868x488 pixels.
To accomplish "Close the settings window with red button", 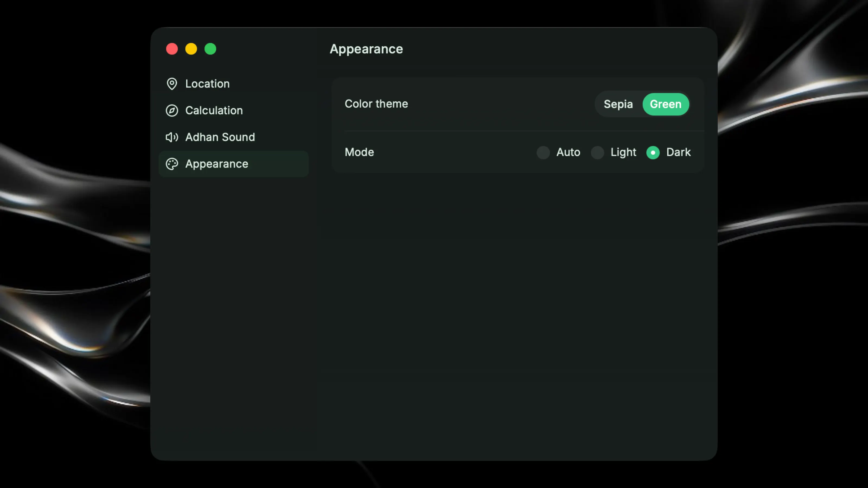I will tap(172, 49).
